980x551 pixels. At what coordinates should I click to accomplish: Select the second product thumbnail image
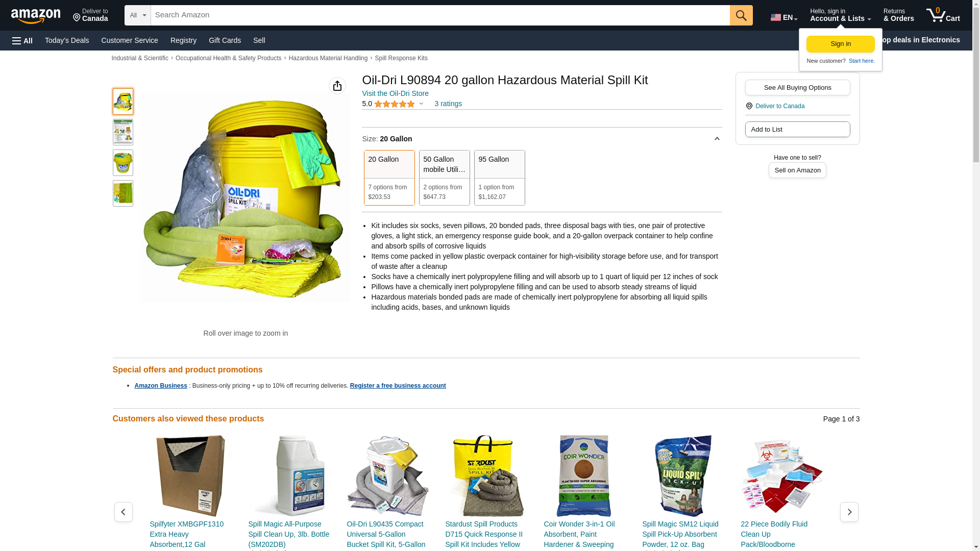(123, 132)
